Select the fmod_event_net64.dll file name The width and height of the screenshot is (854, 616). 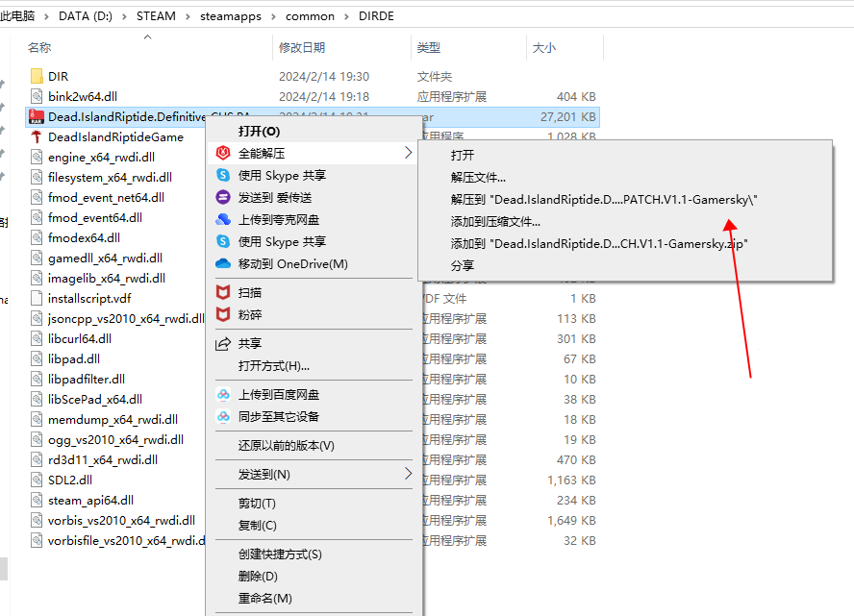click(x=106, y=198)
